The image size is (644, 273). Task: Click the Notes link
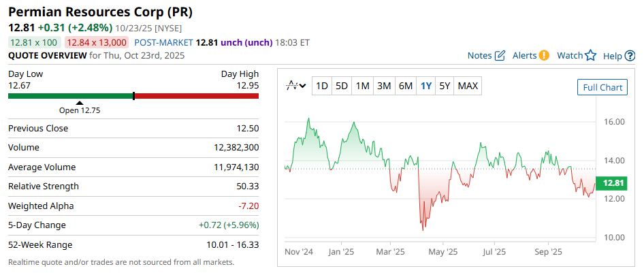pos(479,55)
